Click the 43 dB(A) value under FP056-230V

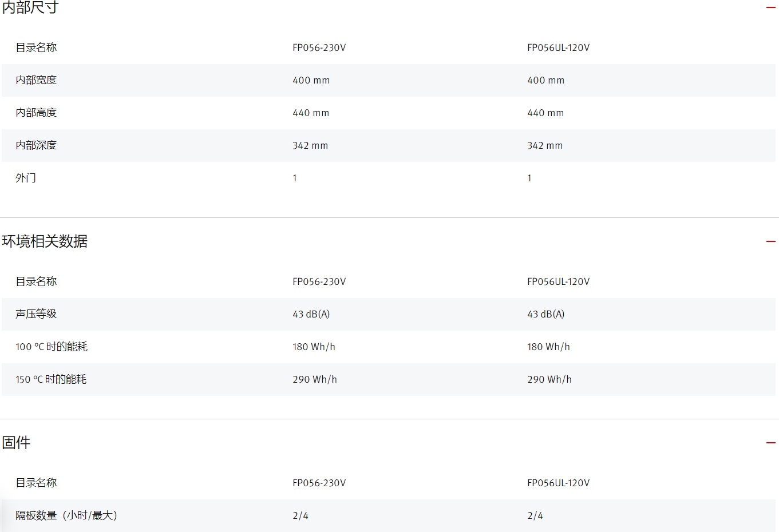point(311,314)
